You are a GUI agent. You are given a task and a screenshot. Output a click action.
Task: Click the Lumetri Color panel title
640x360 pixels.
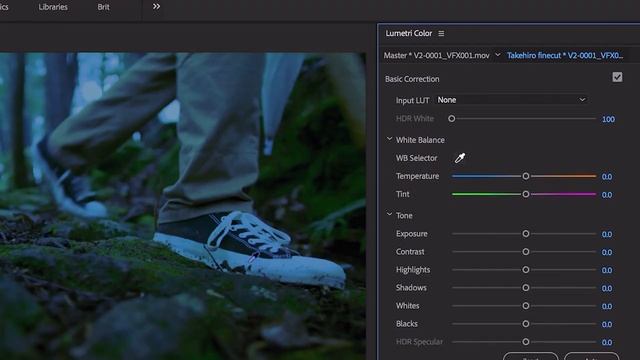pyautogui.click(x=409, y=33)
